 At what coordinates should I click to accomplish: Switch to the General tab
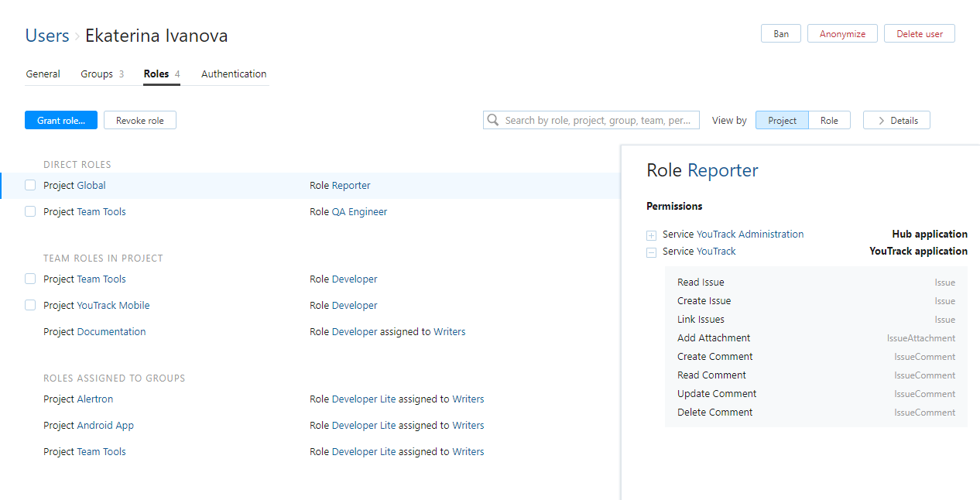click(x=43, y=74)
